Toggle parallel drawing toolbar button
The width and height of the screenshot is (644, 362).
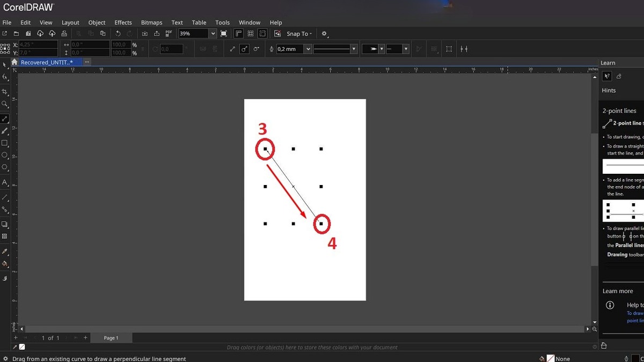click(464, 49)
